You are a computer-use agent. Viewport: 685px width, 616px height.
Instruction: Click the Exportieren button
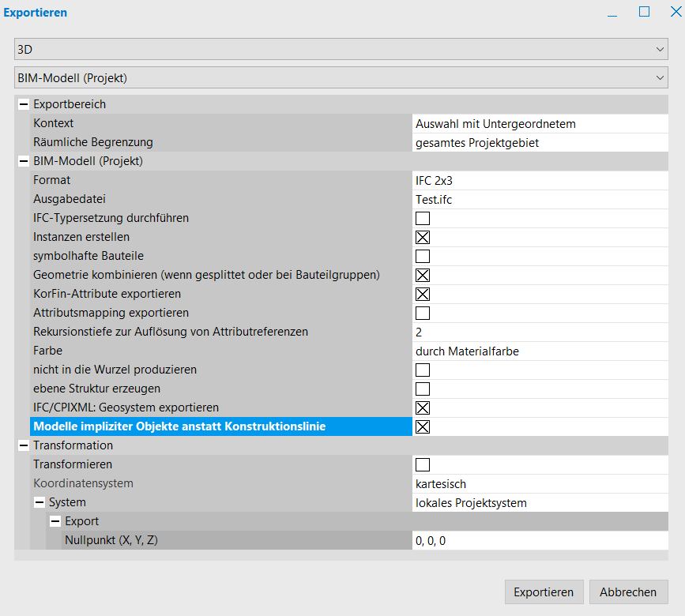(544, 592)
